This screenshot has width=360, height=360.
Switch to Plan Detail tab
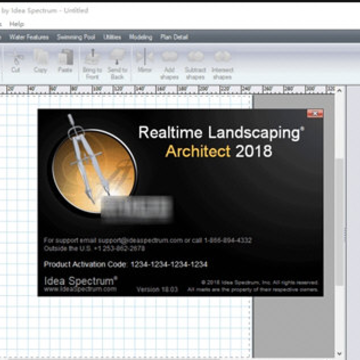(x=174, y=37)
